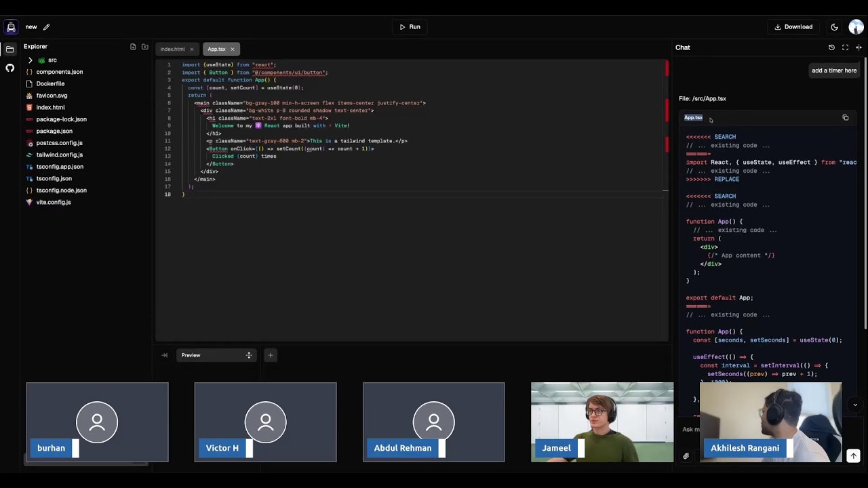
Task: Click the Chat panel heading
Action: [683, 47]
